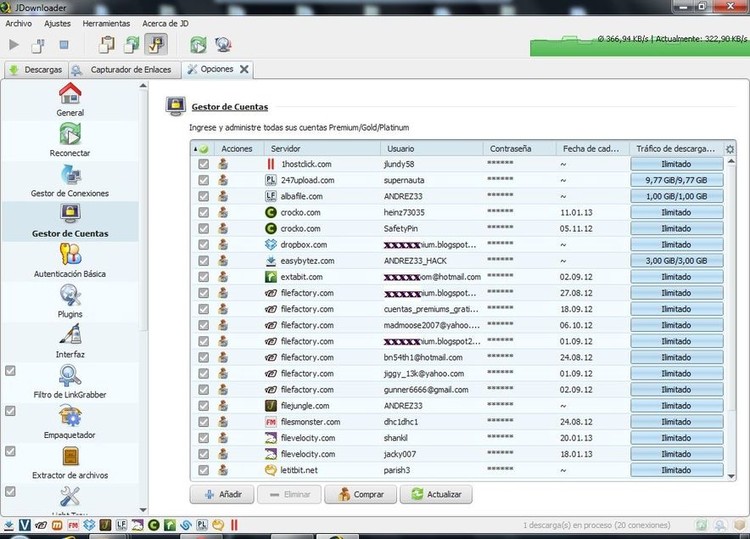
Task: Click the green C crocko status bar icon
Action: click(x=153, y=525)
